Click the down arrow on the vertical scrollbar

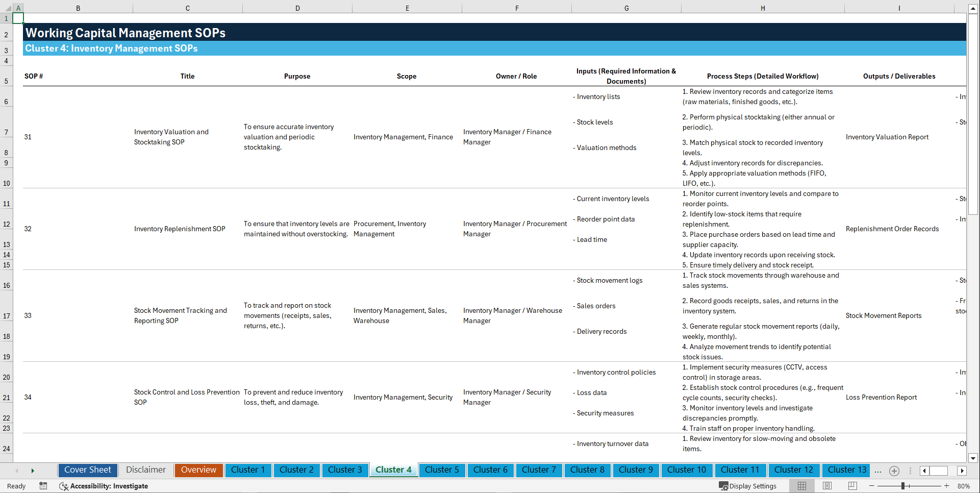pyautogui.click(x=974, y=458)
